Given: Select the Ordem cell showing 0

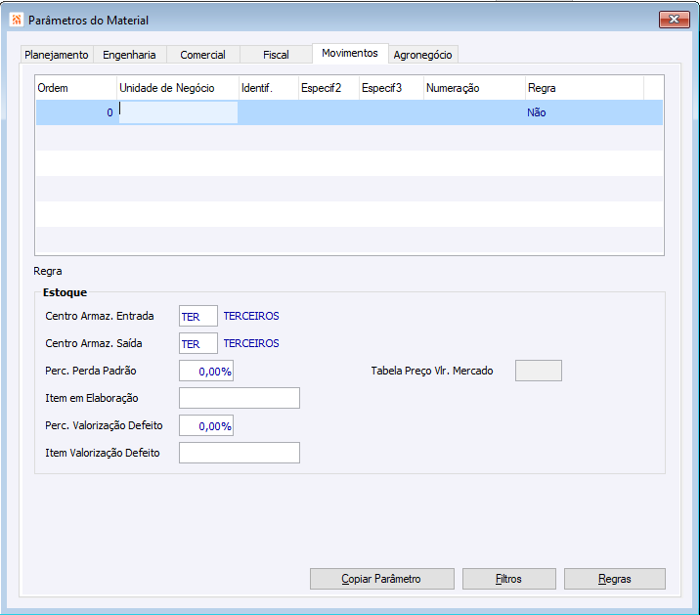Looking at the screenshot, I should [x=76, y=112].
